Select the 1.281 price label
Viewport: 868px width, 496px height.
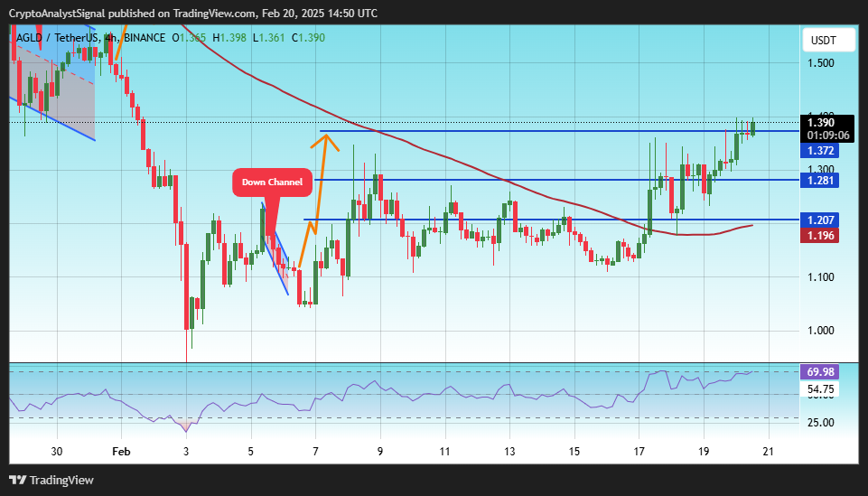820,180
